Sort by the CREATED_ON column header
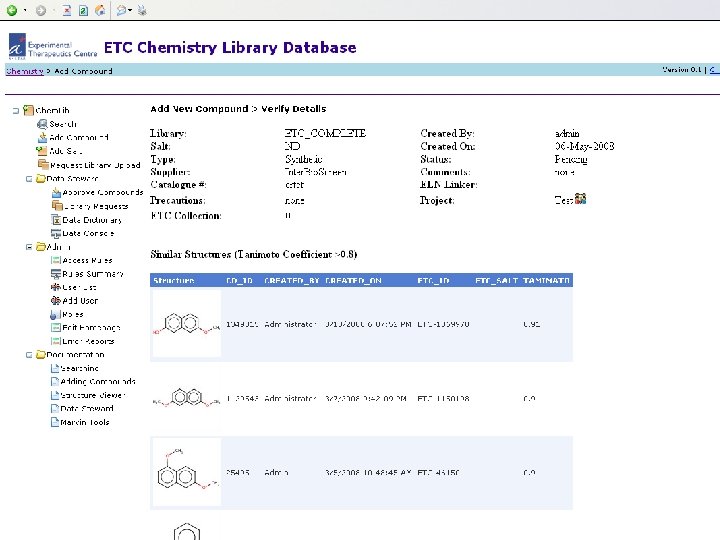The width and height of the screenshot is (720, 540). [353, 281]
